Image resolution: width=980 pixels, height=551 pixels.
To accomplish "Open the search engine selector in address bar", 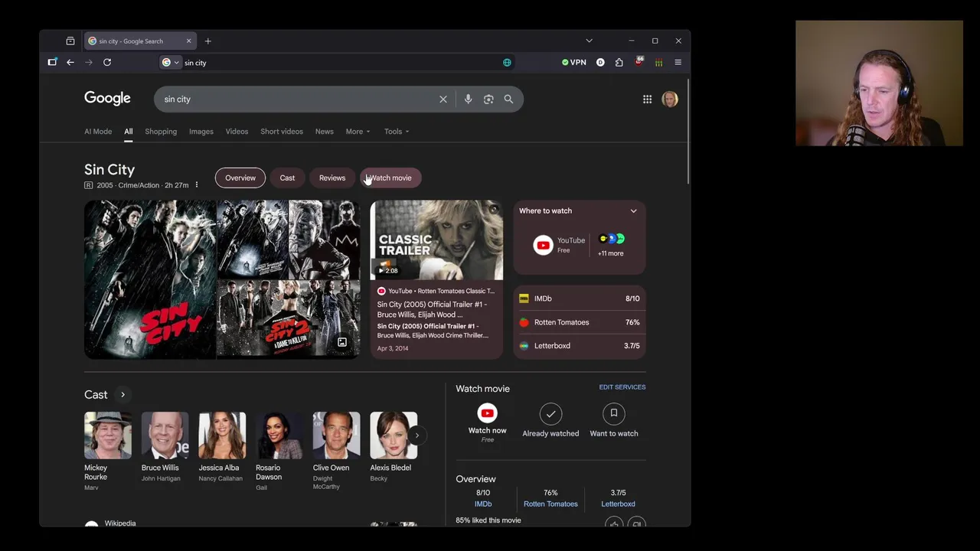I will (x=170, y=63).
